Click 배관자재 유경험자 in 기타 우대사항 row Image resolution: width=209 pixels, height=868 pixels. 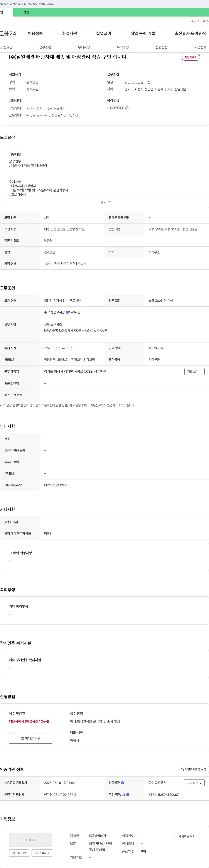click(56, 485)
